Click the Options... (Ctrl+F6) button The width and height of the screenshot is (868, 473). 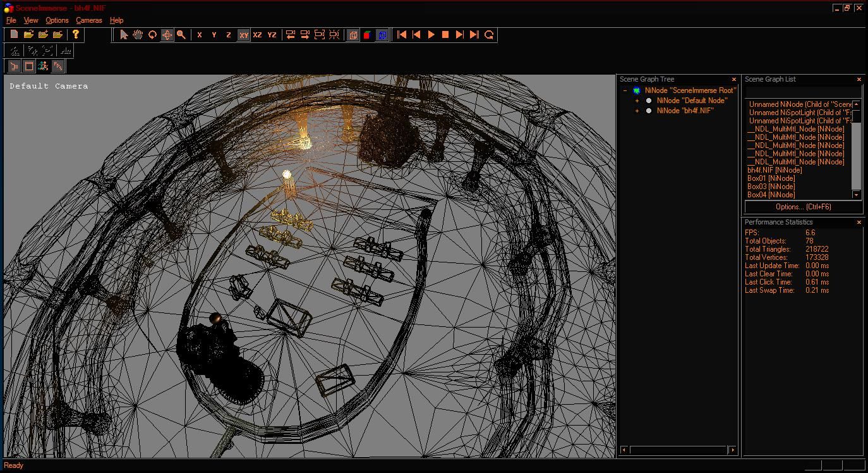coord(803,207)
